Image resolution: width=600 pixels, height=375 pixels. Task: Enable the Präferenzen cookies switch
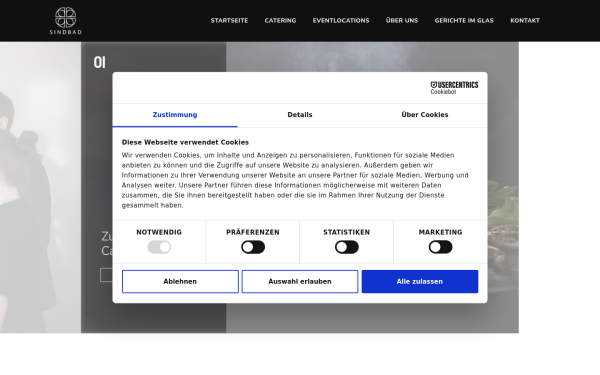(253, 247)
